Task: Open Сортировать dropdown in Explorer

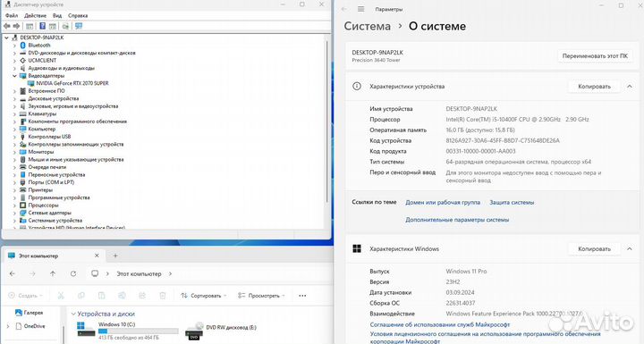Action: pos(204,296)
